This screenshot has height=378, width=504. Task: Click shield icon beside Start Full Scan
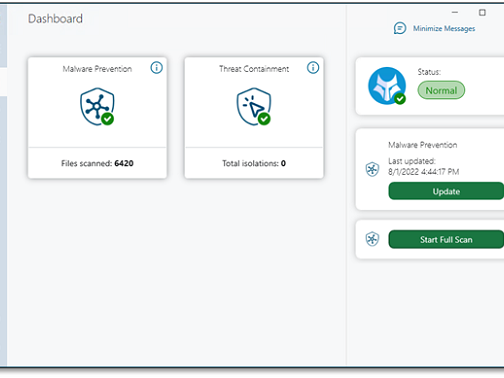372,239
